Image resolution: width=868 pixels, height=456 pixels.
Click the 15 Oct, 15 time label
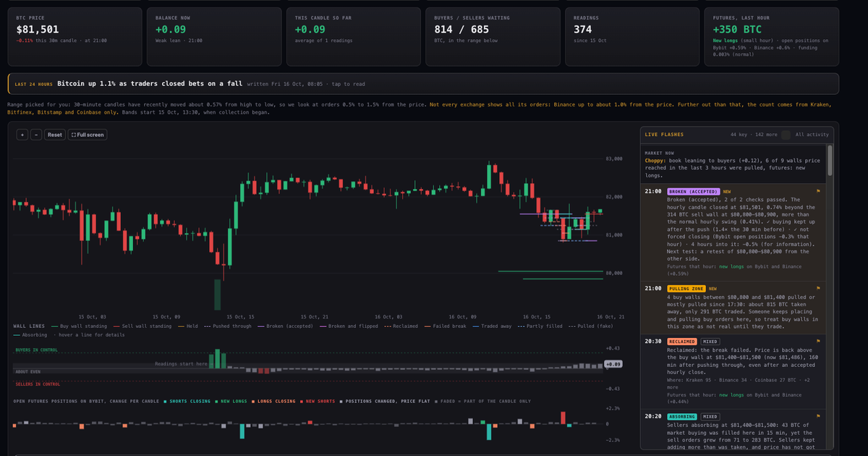[x=240, y=316]
